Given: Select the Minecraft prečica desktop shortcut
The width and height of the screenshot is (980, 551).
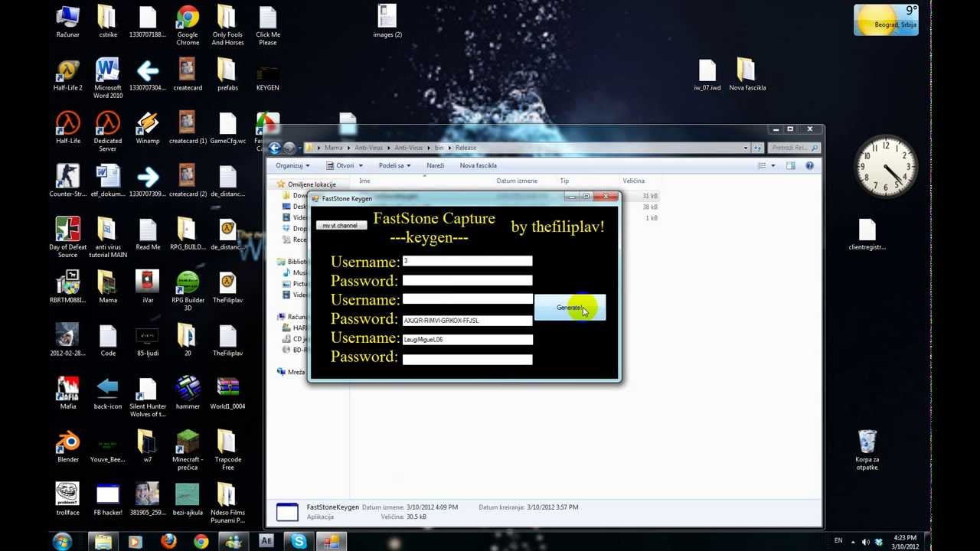Looking at the screenshot, I should click(x=188, y=450).
